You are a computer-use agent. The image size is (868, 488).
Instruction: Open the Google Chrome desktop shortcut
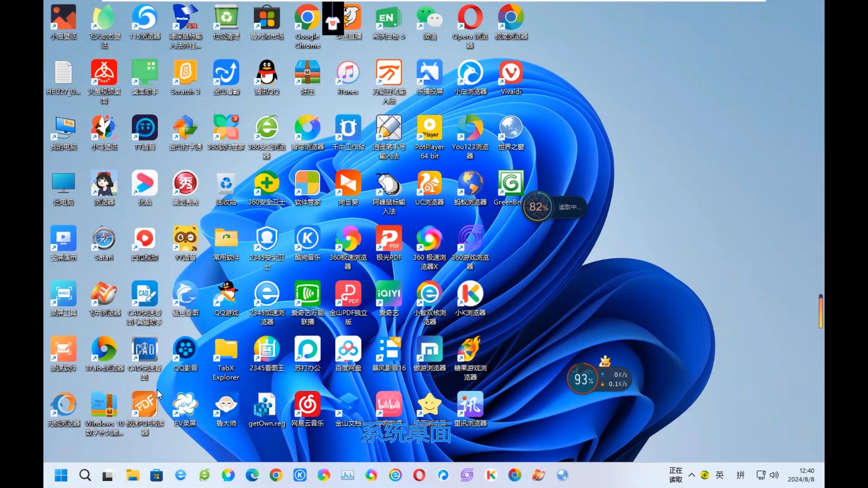(307, 26)
